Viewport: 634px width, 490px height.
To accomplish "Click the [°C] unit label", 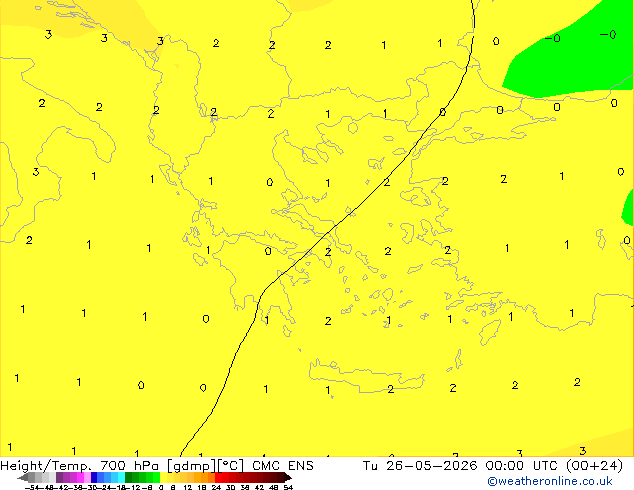I will (x=231, y=466).
